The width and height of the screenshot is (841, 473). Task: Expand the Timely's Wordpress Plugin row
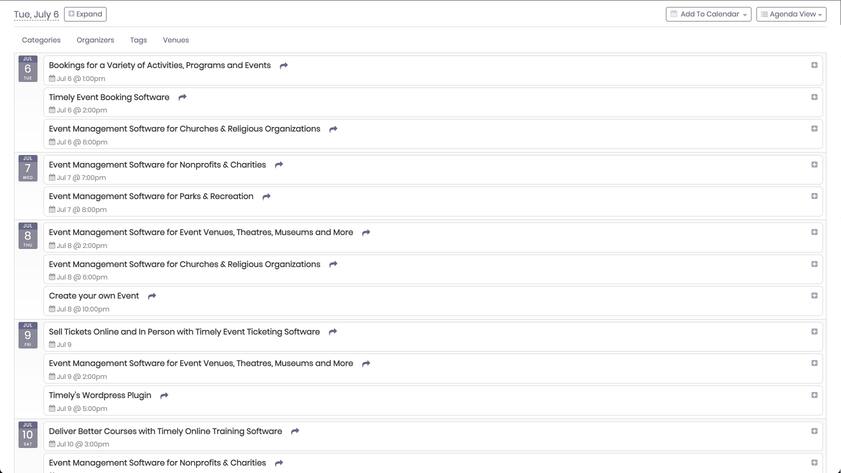814,395
